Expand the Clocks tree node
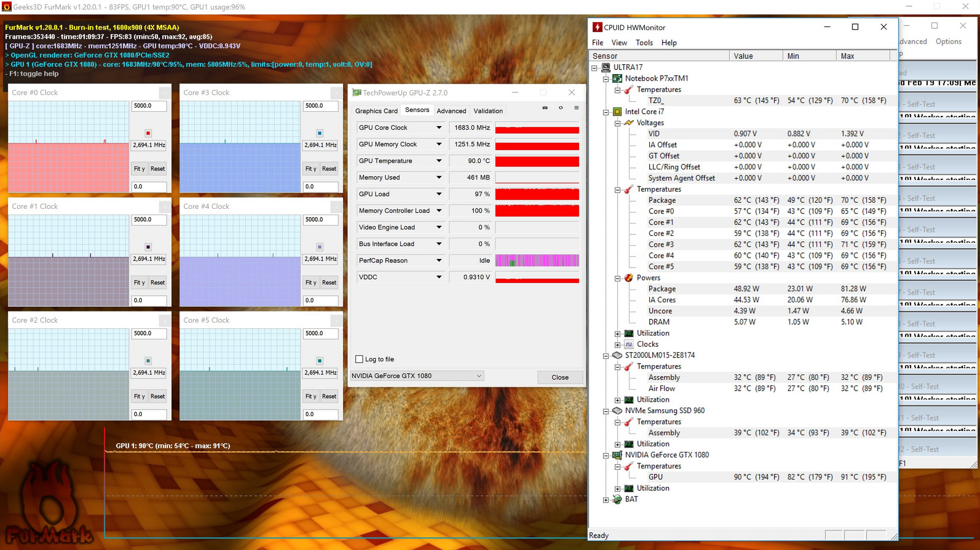Image resolution: width=980 pixels, height=550 pixels. (x=618, y=345)
